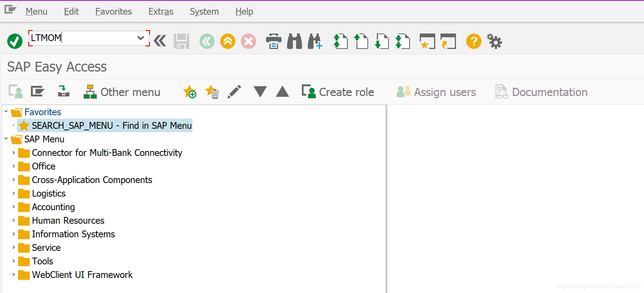This screenshot has width=644, height=293.
Task: Expand the Office folder
Action: [14, 166]
